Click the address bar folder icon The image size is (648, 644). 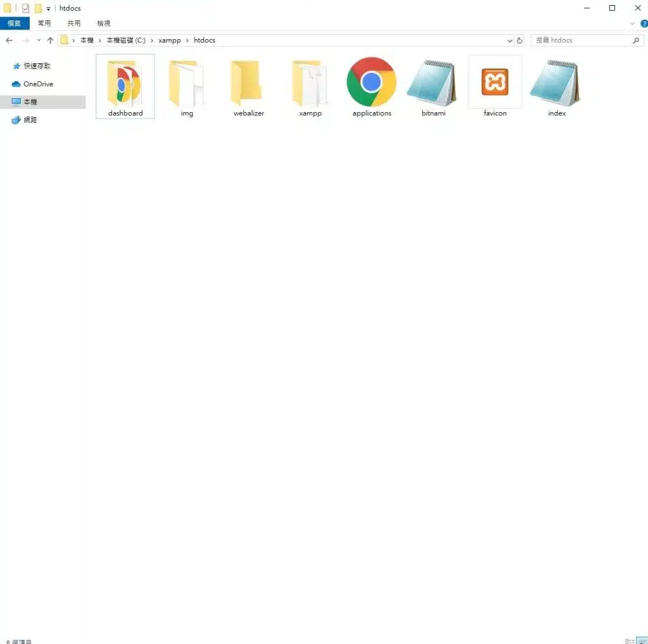coord(64,40)
